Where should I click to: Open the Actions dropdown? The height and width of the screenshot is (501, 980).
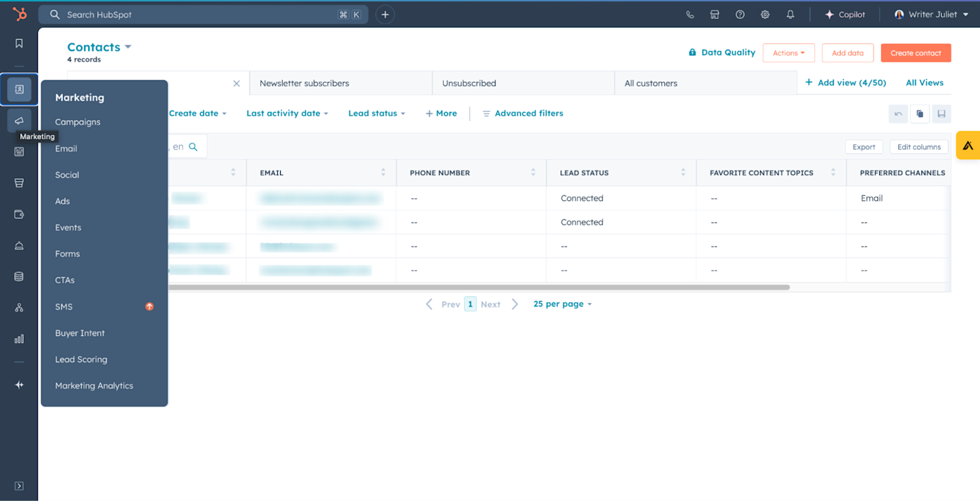click(x=789, y=52)
